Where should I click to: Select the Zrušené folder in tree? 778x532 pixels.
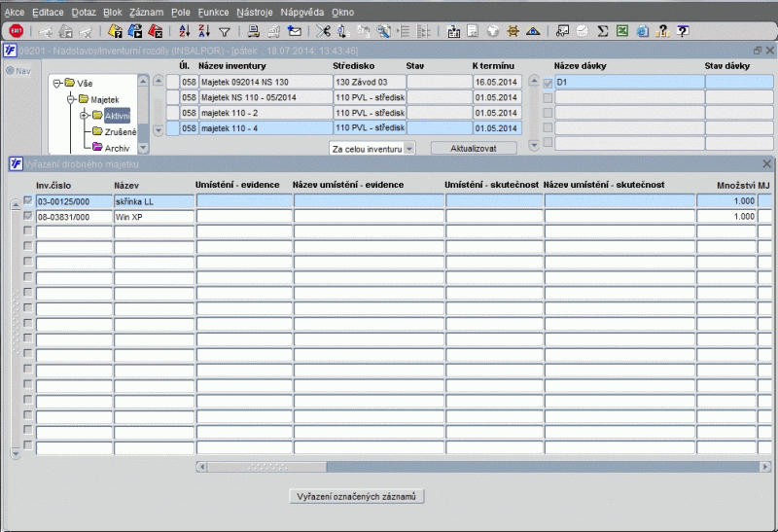pos(120,131)
